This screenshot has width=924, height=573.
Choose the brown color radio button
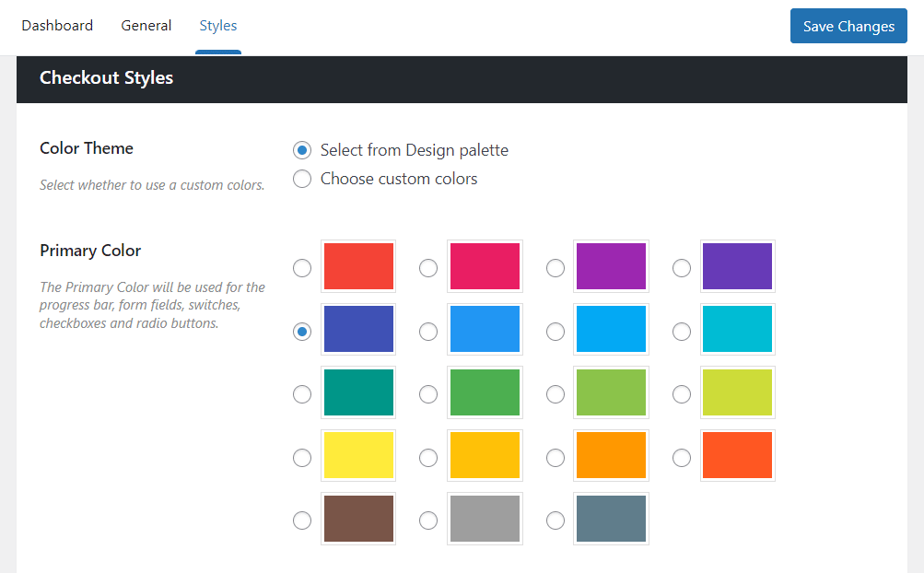click(302, 520)
